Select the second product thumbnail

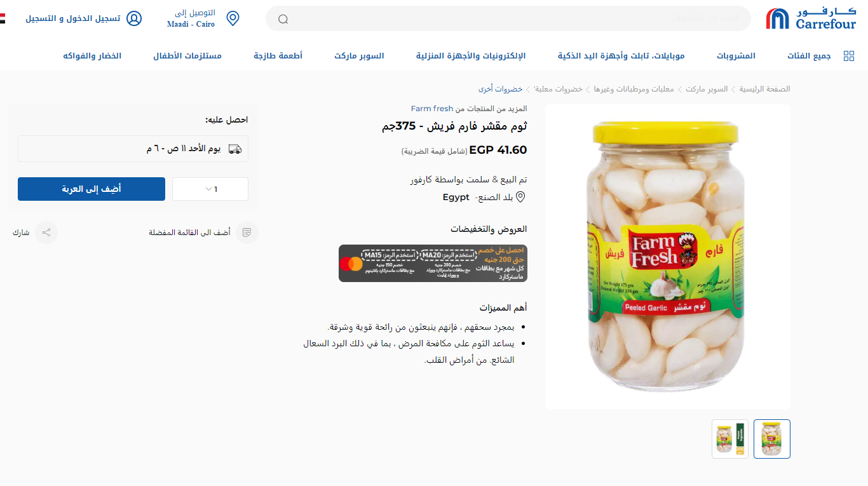(730, 439)
